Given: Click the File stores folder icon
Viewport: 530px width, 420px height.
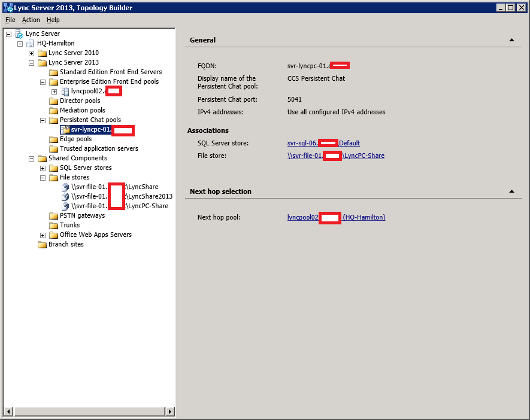Looking at the screenshot, I should coord(53,177).
